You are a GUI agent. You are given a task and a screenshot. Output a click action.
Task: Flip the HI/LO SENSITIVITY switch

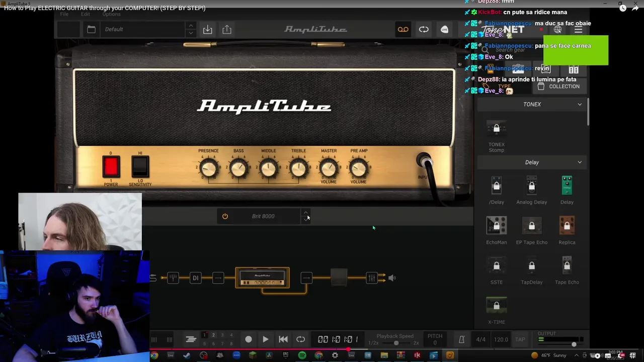[x=140, y=166]
